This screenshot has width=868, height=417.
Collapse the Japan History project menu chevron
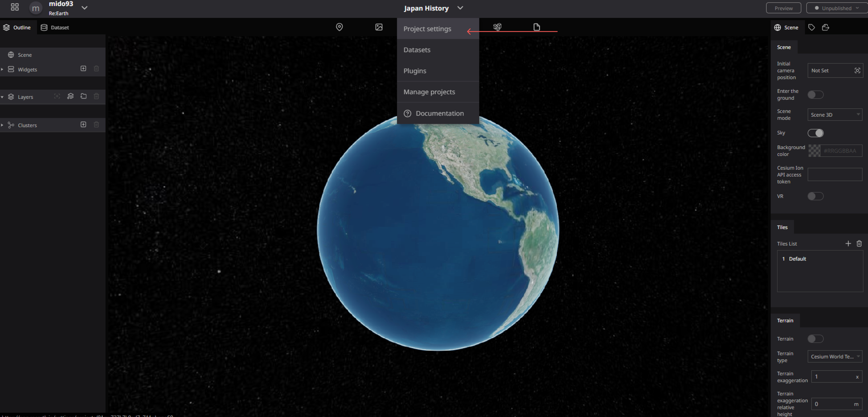click(460, 8)
